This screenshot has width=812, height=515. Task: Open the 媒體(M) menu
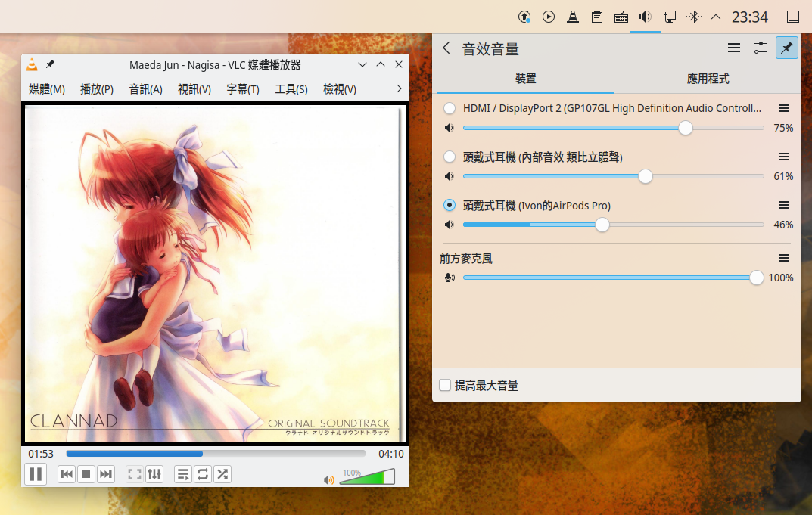pyautogui.click(x=47, y=89)
